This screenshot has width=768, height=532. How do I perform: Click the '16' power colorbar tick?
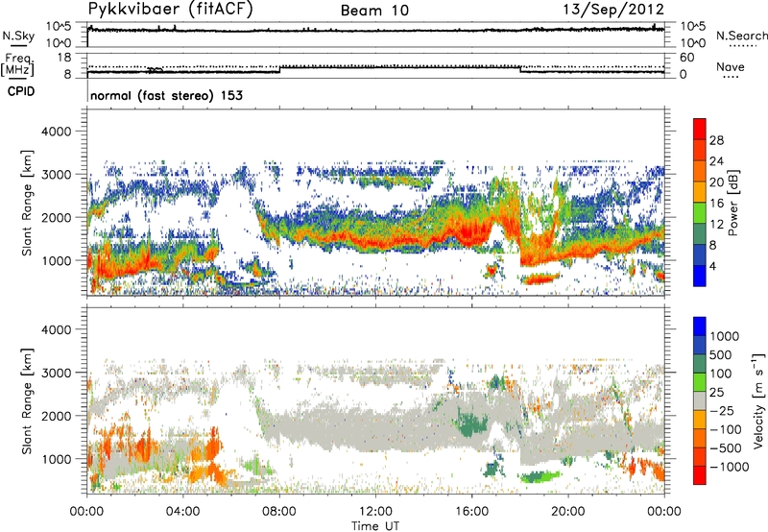coord(716,204)
